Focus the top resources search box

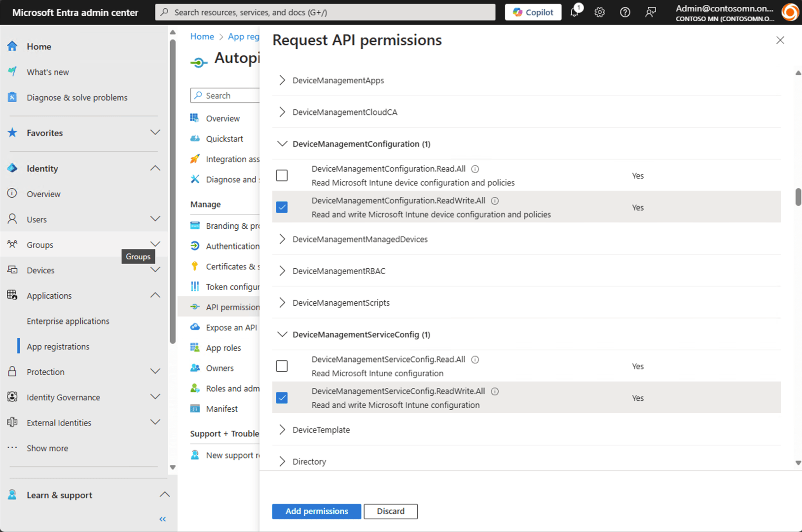tap(326, 12)
